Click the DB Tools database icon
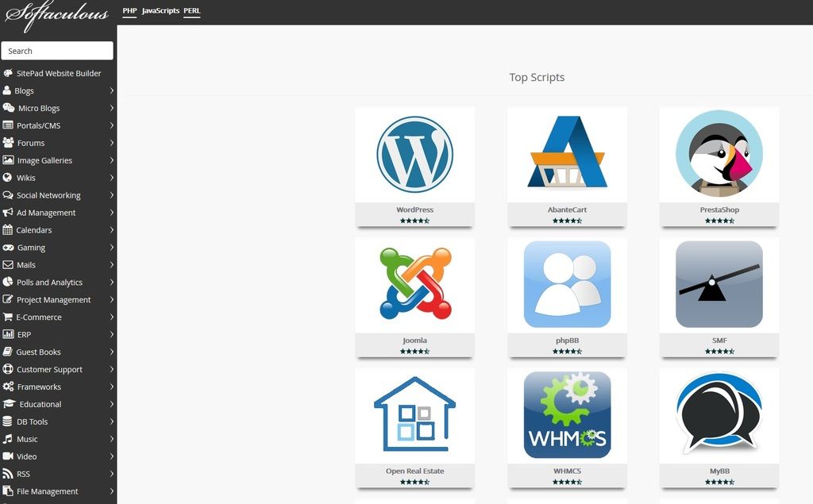Viewport: 813px width, 504px height. pyautogui.click(x=7, y=421)
